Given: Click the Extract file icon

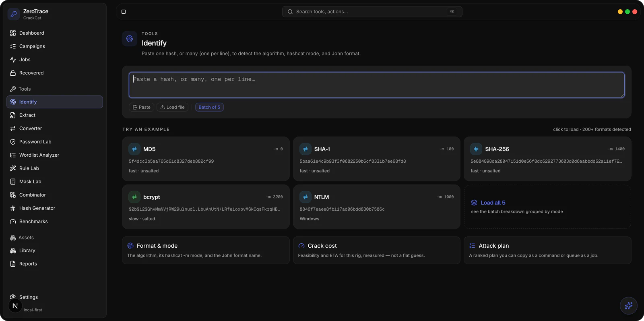Looking at the screenshot, I should point(13,115).
